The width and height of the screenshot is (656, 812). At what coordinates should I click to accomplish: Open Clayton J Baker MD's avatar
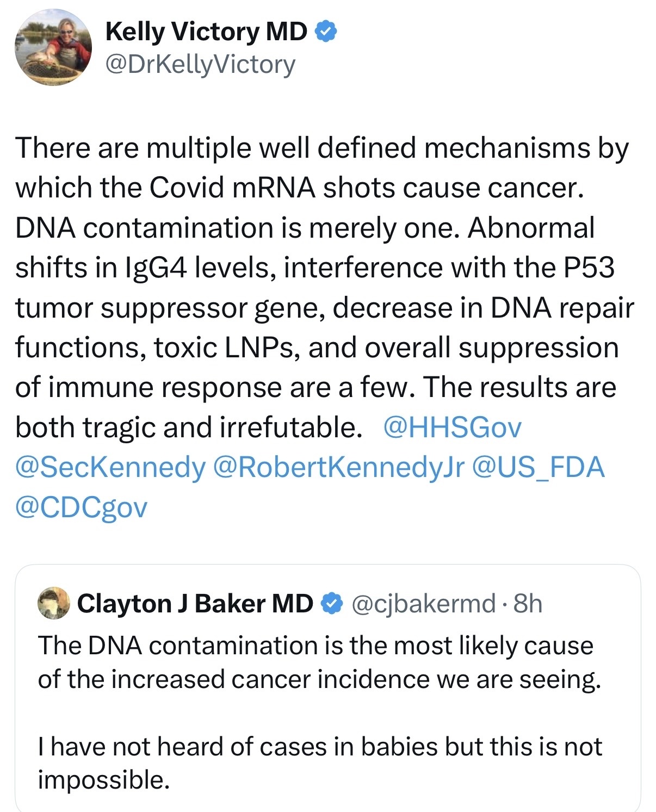[54, 603]
